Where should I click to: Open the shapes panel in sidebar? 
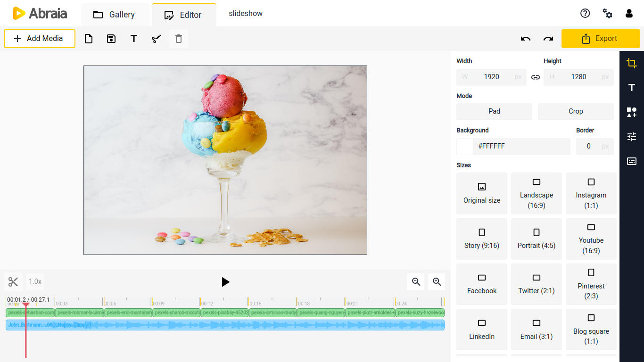coord(632,112)
